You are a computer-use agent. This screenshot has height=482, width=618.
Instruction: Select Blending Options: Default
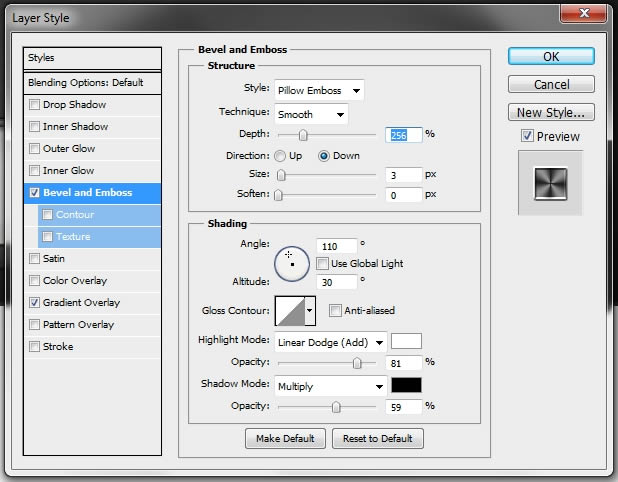(92, 83)
